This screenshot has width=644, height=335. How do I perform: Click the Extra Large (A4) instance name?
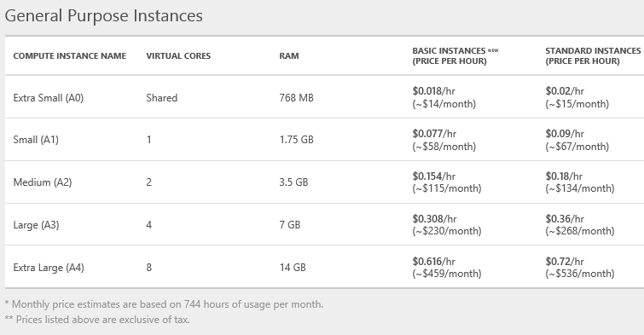(49, 268)
